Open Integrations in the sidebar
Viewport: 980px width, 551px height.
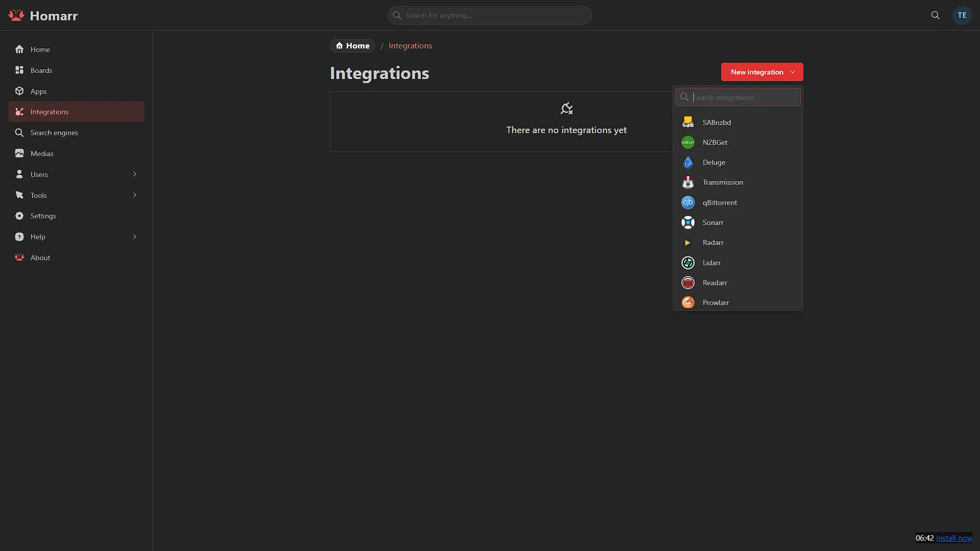point(76,112)
